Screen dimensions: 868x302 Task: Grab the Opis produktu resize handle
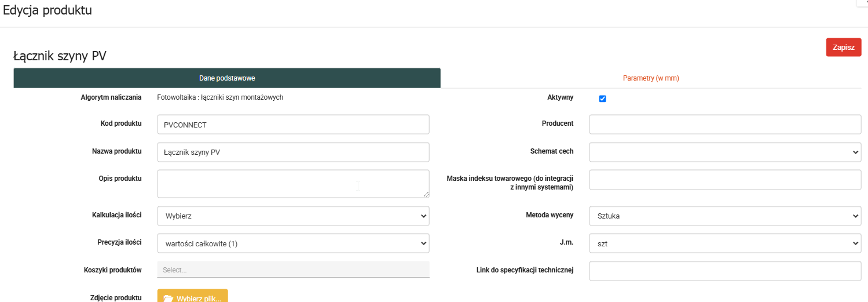pos(426,195)
